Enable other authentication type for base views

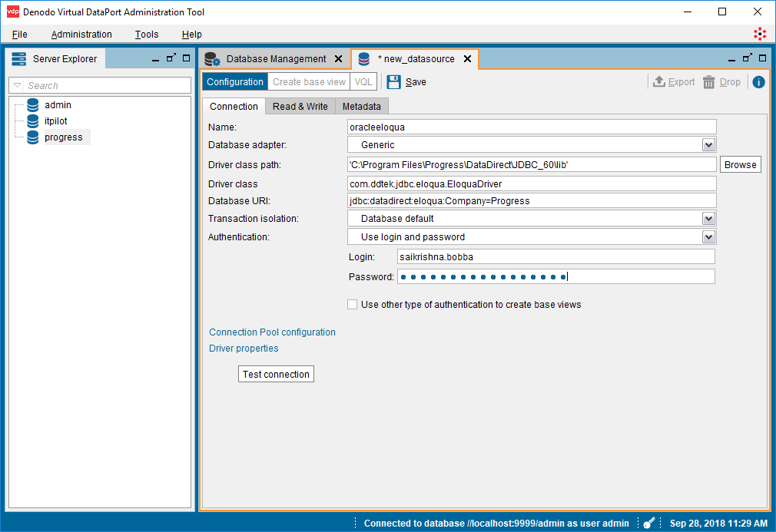(352, 304)
